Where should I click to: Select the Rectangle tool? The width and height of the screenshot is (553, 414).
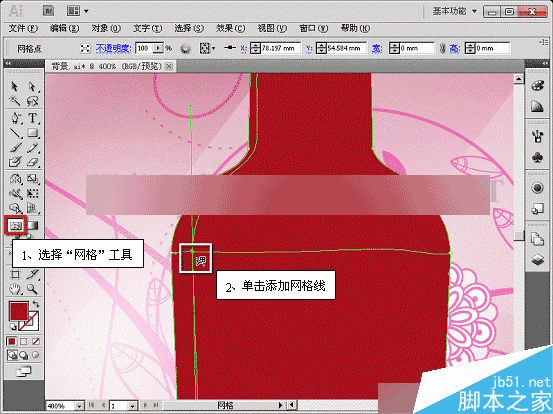point(32,133)
